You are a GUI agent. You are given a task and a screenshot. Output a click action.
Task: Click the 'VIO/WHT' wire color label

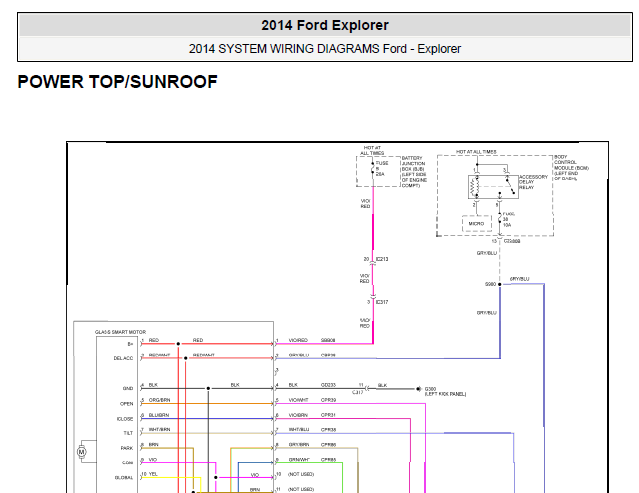pyautogui.click(x=298, y=400)
